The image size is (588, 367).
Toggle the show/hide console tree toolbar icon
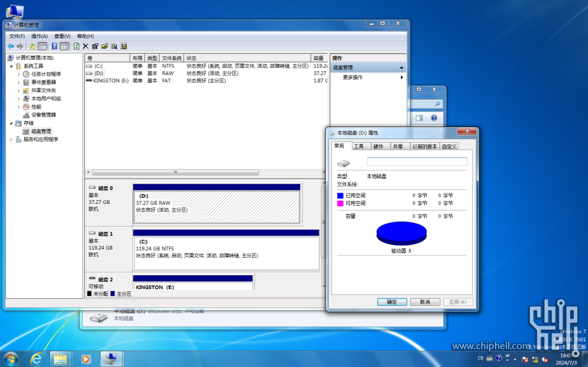click(x=43, y=46)
